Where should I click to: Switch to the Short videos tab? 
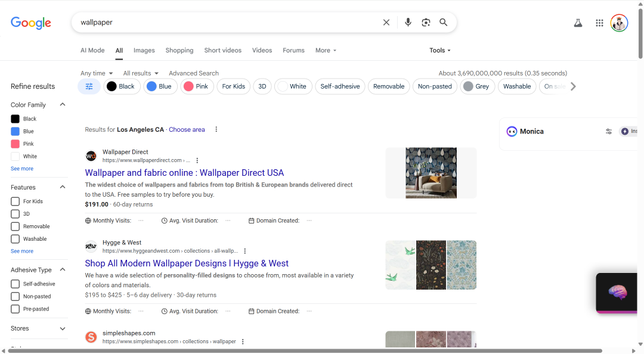pos(222,50)
